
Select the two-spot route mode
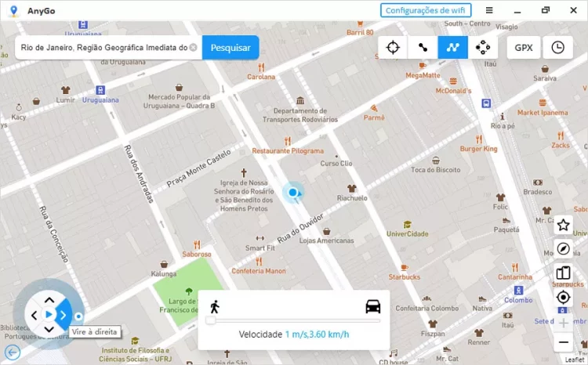[423, 47]
